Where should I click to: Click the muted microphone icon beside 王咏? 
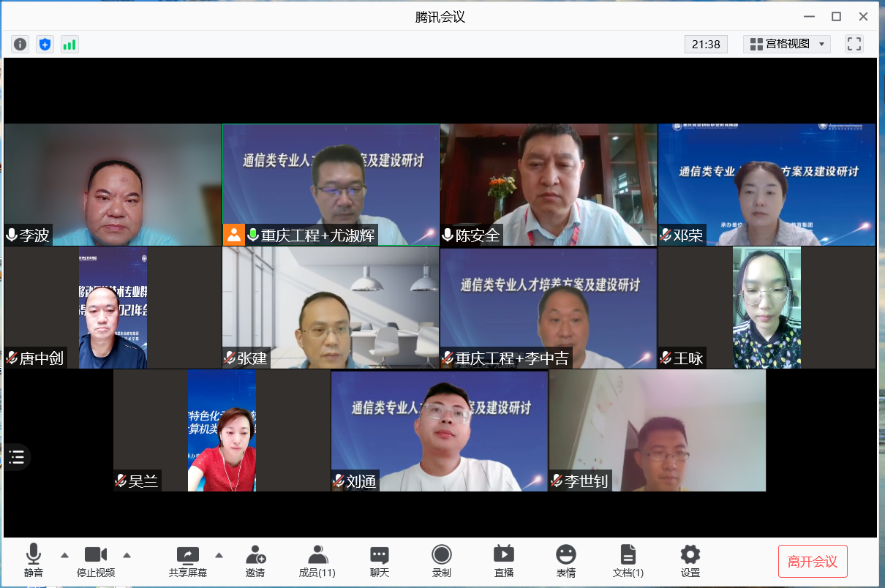666,358
